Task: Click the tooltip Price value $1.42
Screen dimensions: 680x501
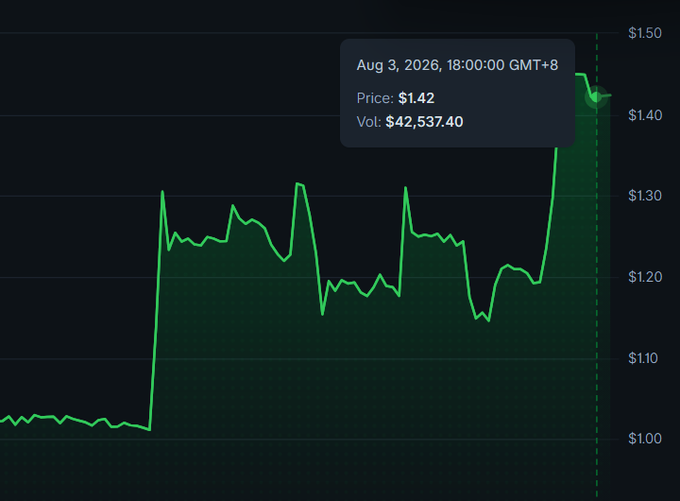Action: 416,98
